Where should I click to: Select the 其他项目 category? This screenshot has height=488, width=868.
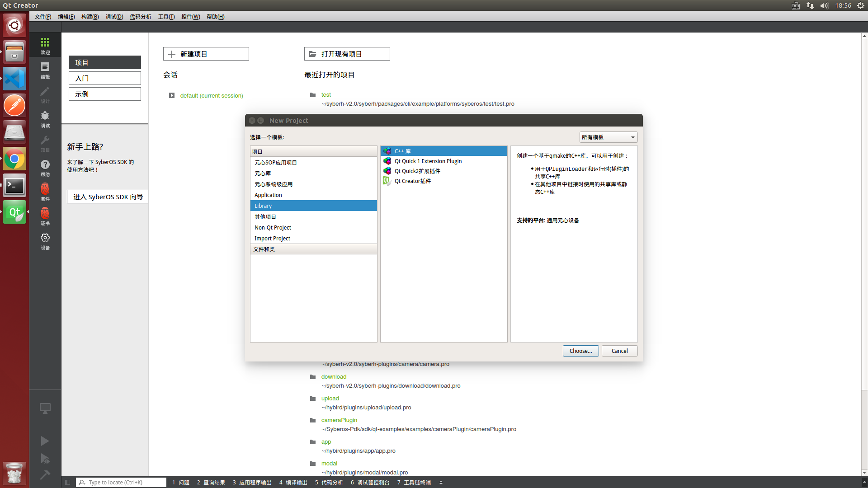314,216
